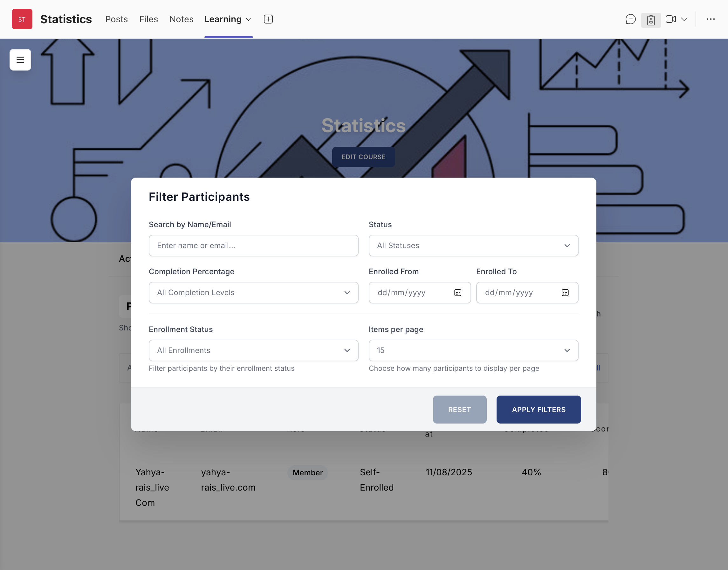The image size is (728, 570).
Task: Open the All Completion Levels dropdown
Action: point(253,293)
